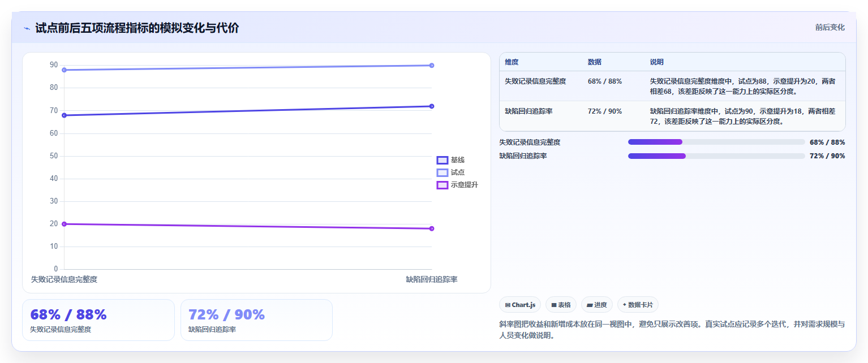The width and height of the screenshot is (868, 363).
Task: Click the page title 试点前后五项流程指标的模拟变化与代价
Action: tap(137, 28)
